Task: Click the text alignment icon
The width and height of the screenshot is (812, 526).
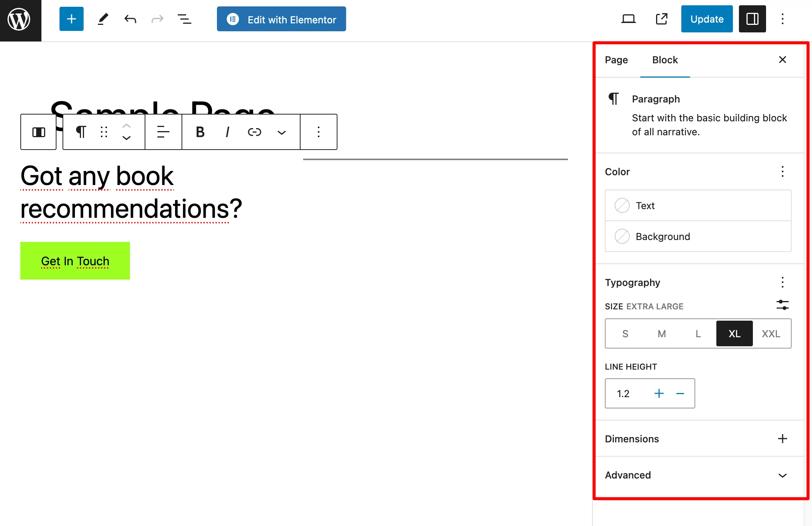Action: coord(162,131)
